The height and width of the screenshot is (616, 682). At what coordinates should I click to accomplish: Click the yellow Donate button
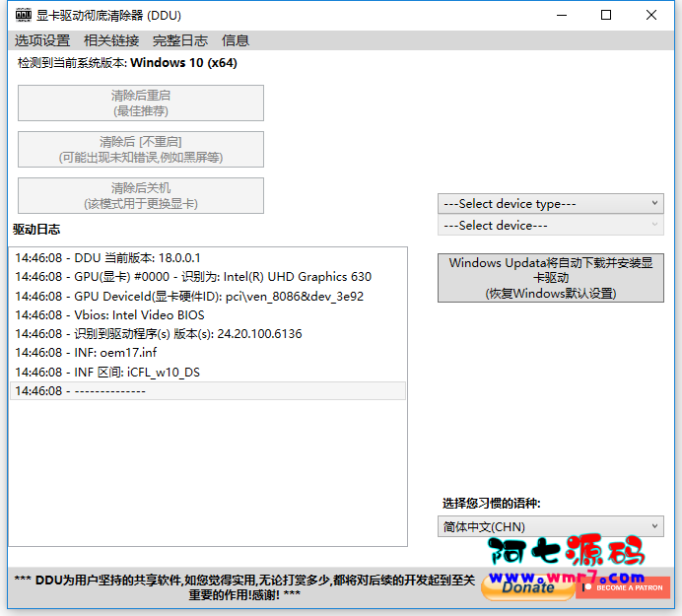528,587
